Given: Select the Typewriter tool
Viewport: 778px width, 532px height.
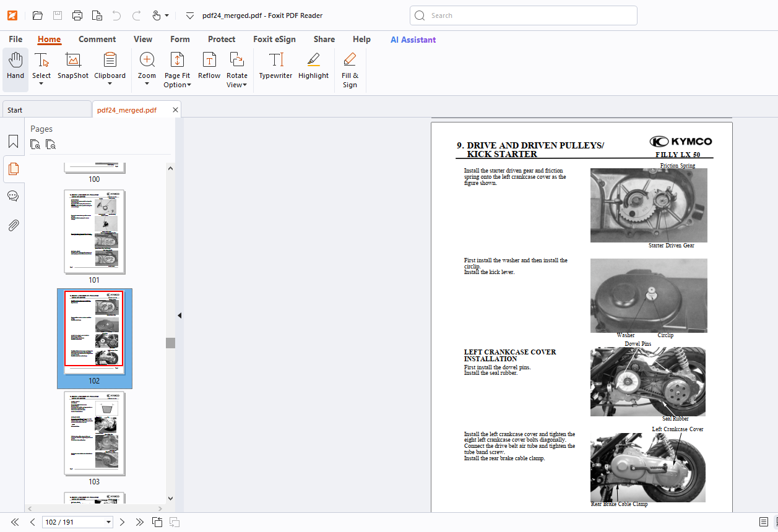Looking at the screenshot, I should pos(275,66).
